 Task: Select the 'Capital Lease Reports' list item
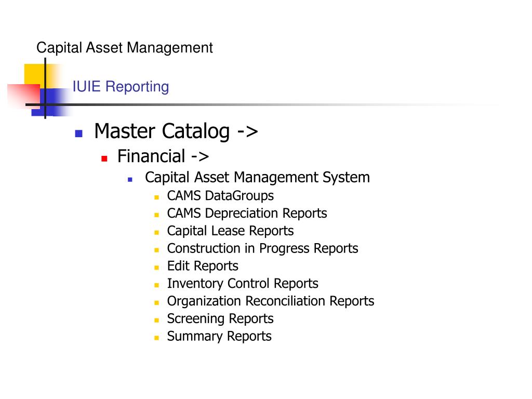(x=230, y=231)
